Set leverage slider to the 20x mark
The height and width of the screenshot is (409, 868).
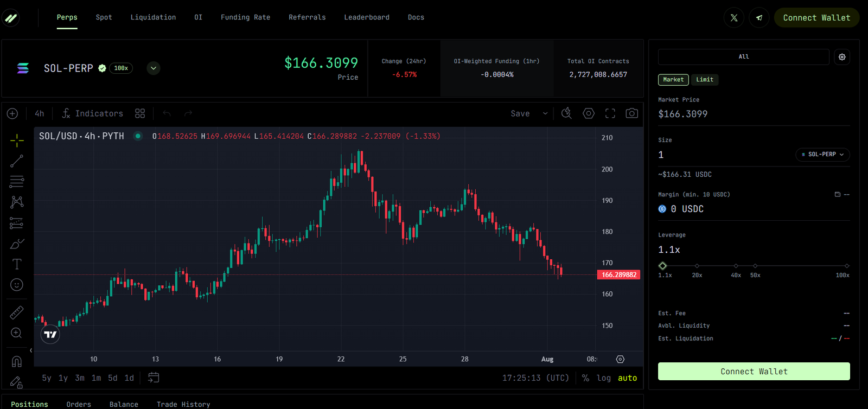tap(697, 266)
